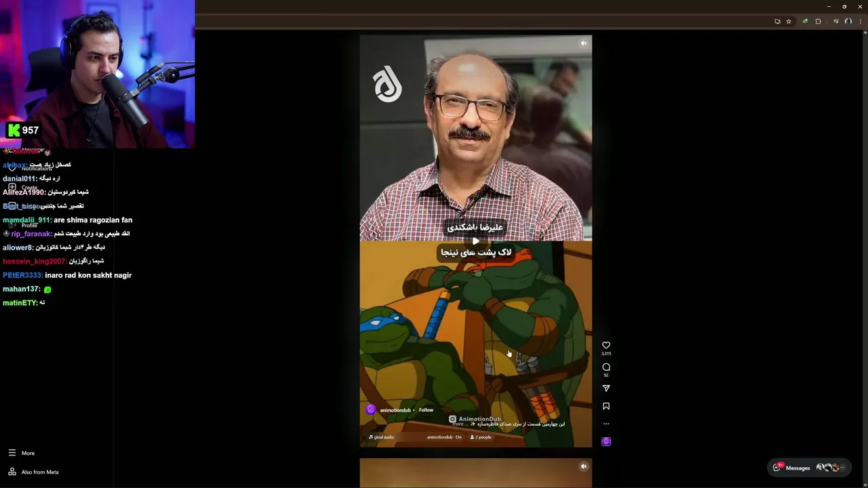
Task: Open animotiondub profile avatar on reel
Action: click(x=370, y=409)
